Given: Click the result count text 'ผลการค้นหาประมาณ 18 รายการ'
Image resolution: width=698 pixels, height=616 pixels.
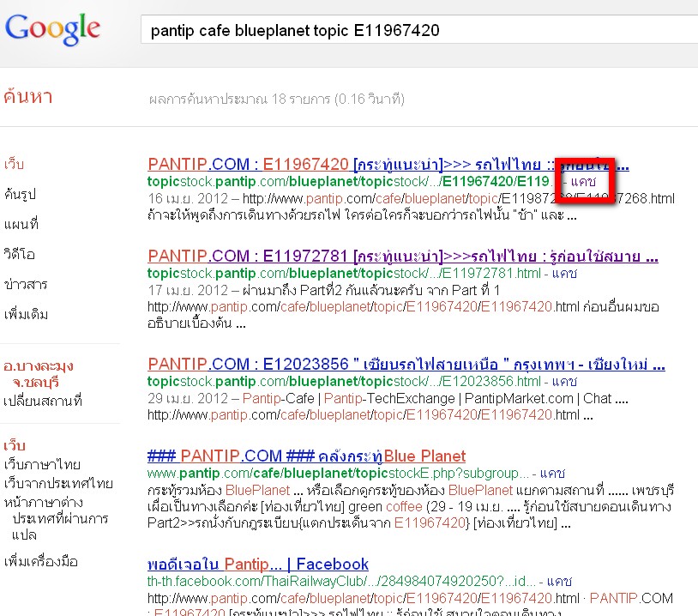Looking at the screenshot, I should 239,99.
